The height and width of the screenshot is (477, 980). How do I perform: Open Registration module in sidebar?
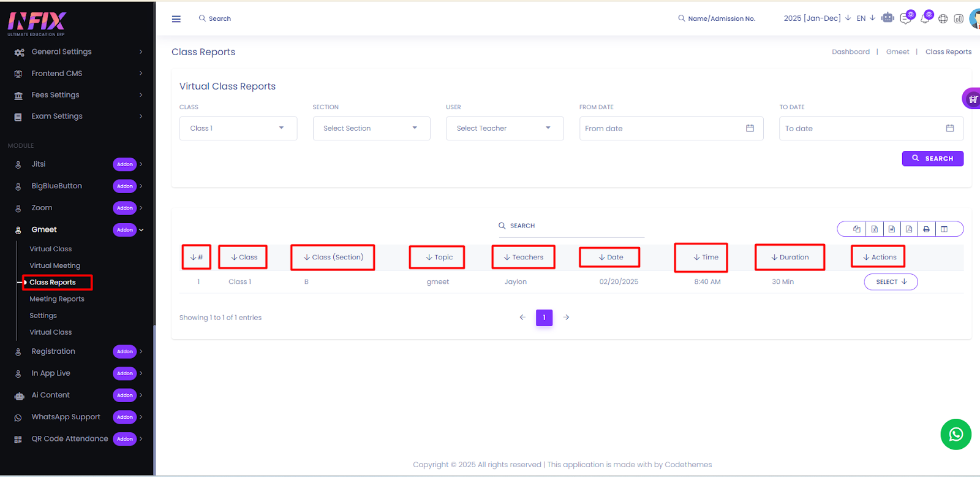point(78,351)
